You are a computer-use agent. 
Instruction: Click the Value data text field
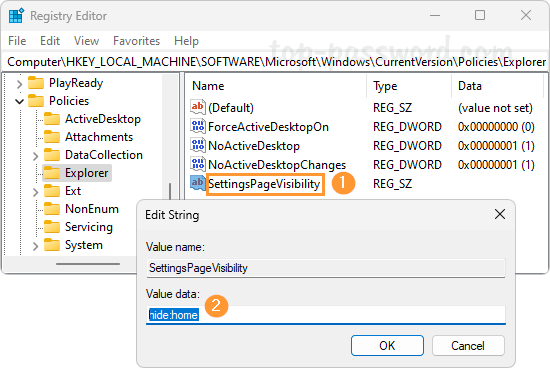pos(326,315)
